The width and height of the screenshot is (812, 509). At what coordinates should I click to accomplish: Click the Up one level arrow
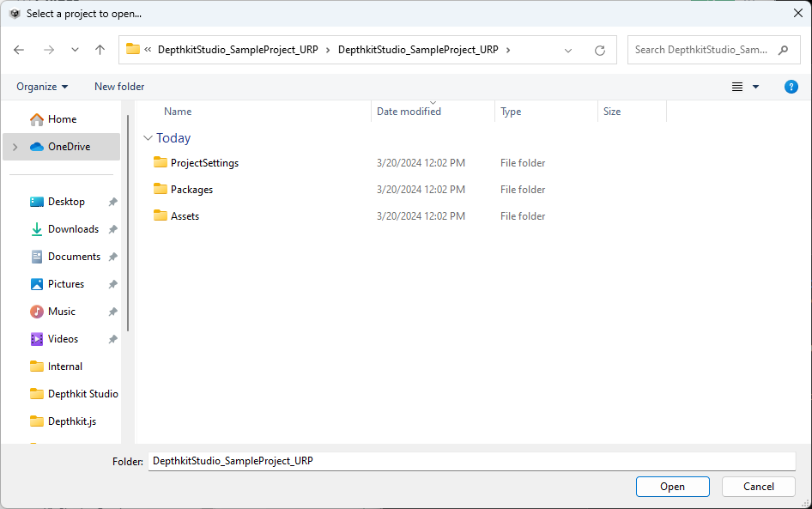100,50
